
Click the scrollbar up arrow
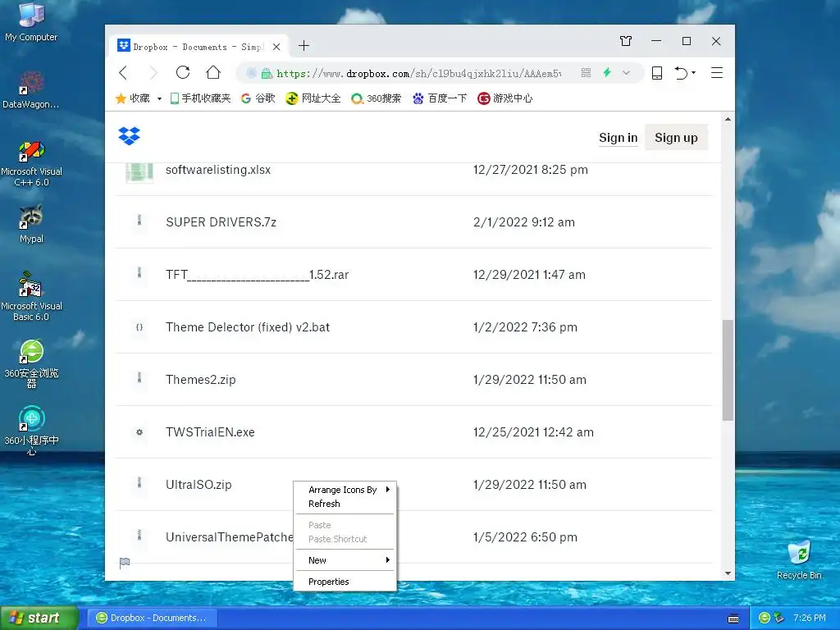pos(728,119)
